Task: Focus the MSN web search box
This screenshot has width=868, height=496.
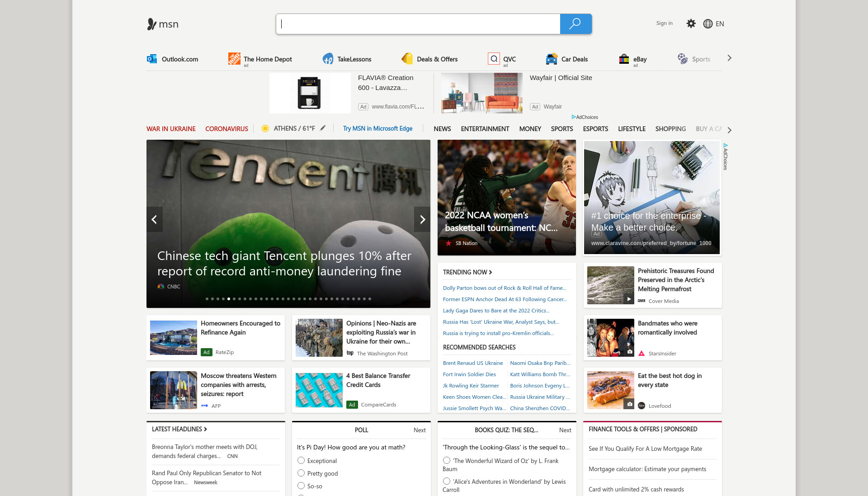Action: (418, 24)
